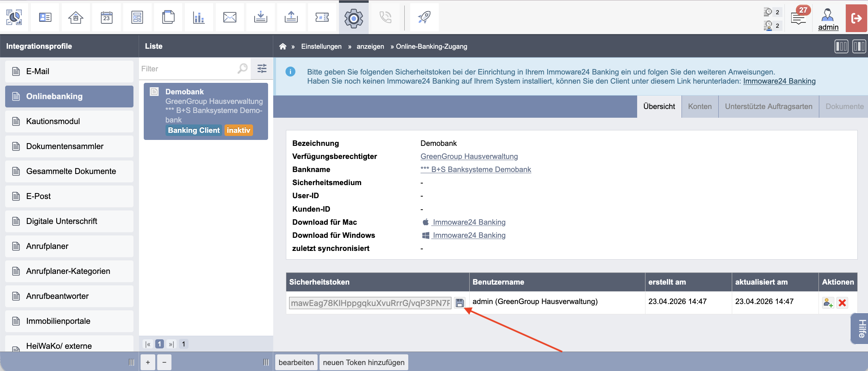Open the mail envelope icon in the toolbar
Screen dimensions: 868x371
click(x=230, y=17)
